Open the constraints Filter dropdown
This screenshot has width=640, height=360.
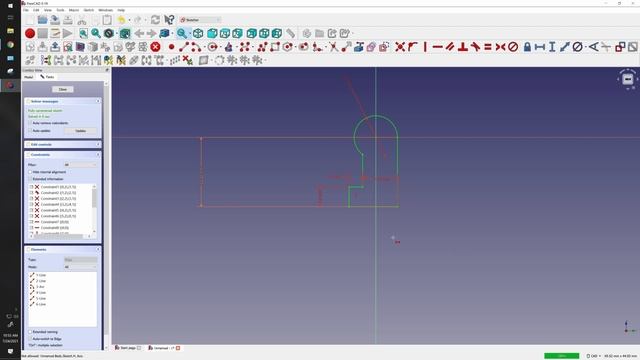80,165
